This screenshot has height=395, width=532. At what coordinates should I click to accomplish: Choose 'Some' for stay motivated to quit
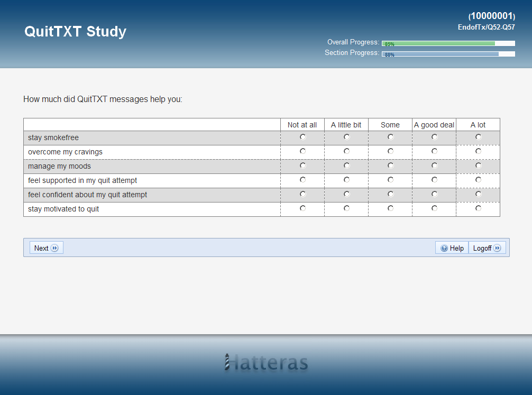point(390,208)
